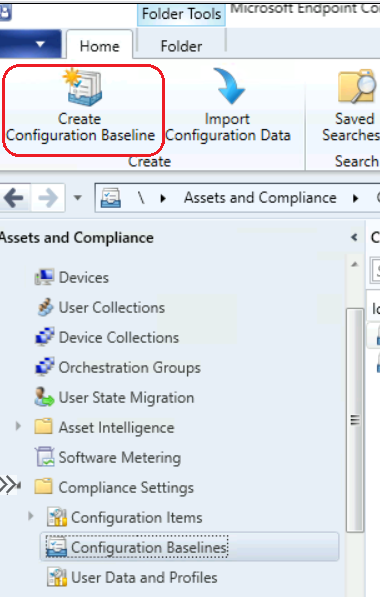Select User Collections tree item

coord(112,307)
